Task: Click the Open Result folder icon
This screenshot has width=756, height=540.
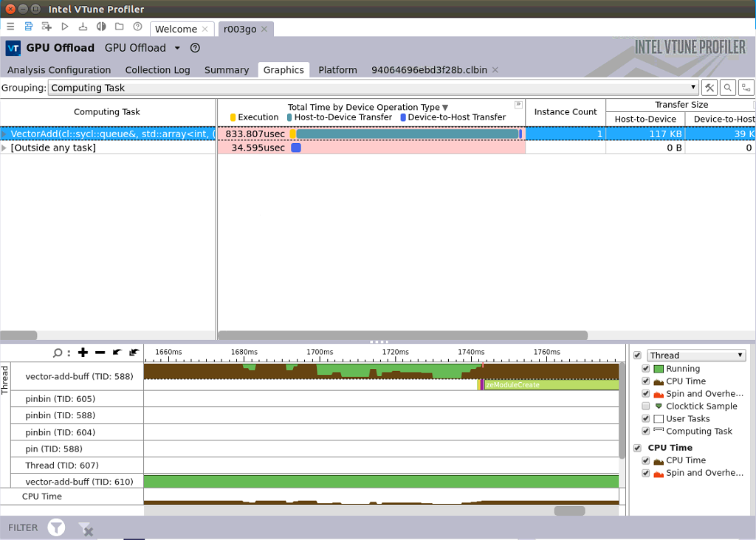Action: pos(119,27)
